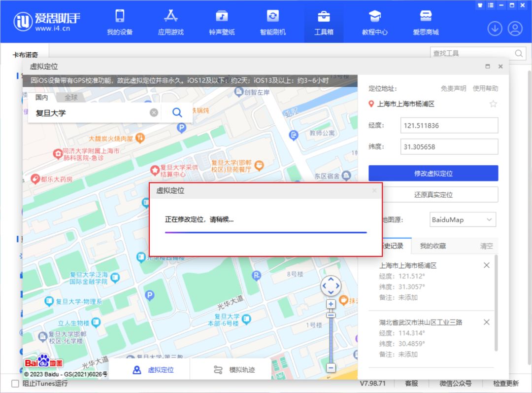Click the 还原真实定位 button
Viewport: 532px width, 393px height.
(433, 195)
